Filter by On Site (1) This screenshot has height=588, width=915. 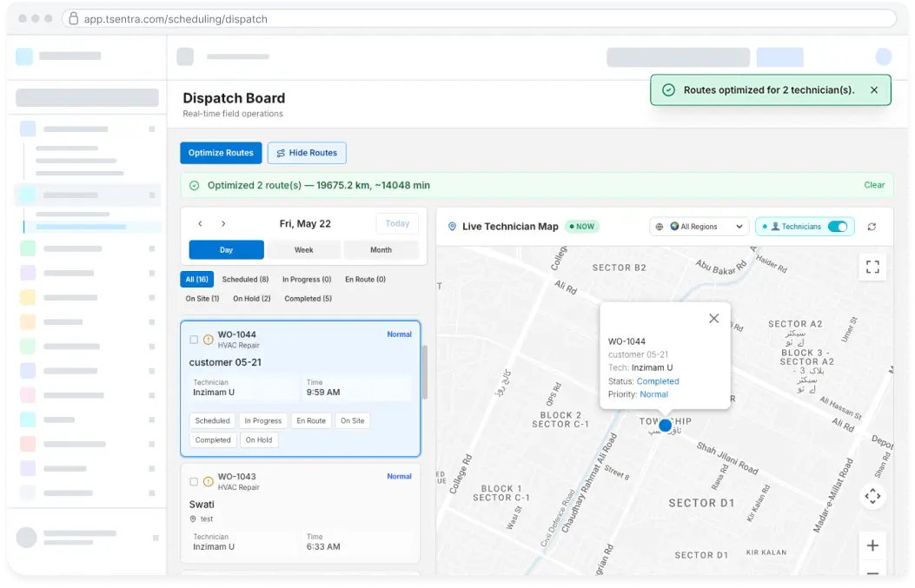(202, 299)
